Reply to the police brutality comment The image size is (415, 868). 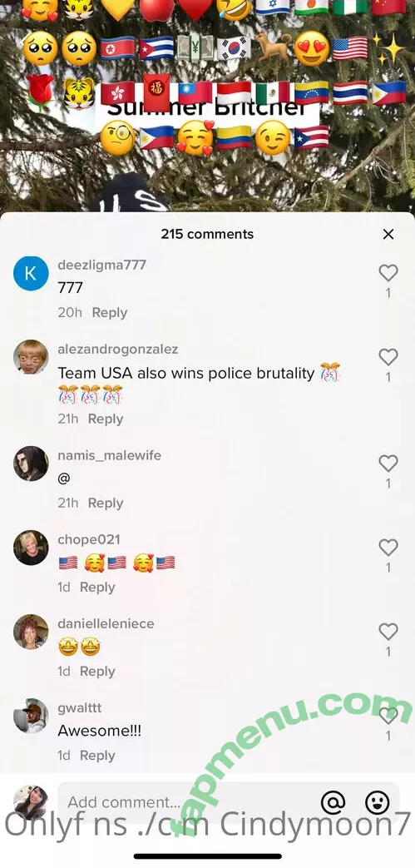tap(106, 419)
